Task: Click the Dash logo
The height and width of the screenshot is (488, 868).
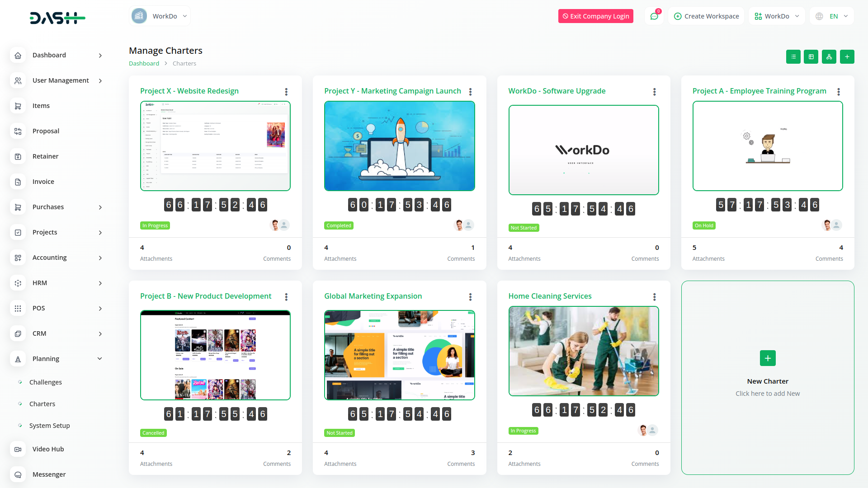Action: point(57,18)
